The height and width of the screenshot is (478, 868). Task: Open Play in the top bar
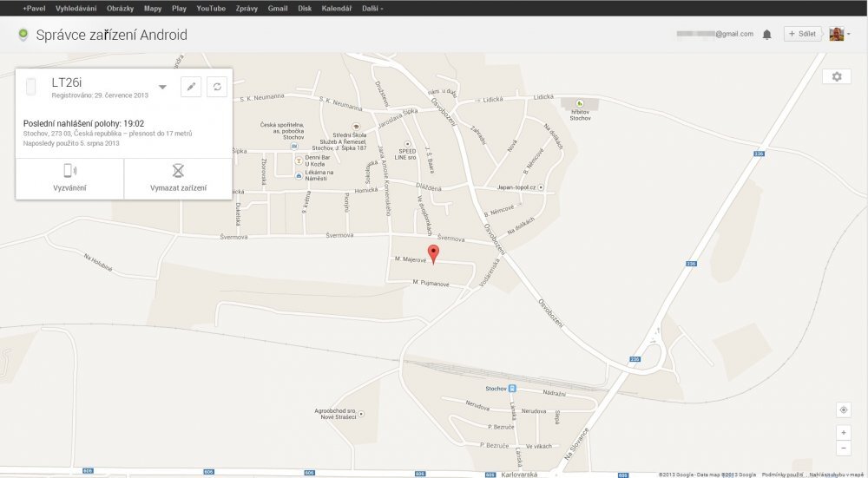(x=179, y=9)
